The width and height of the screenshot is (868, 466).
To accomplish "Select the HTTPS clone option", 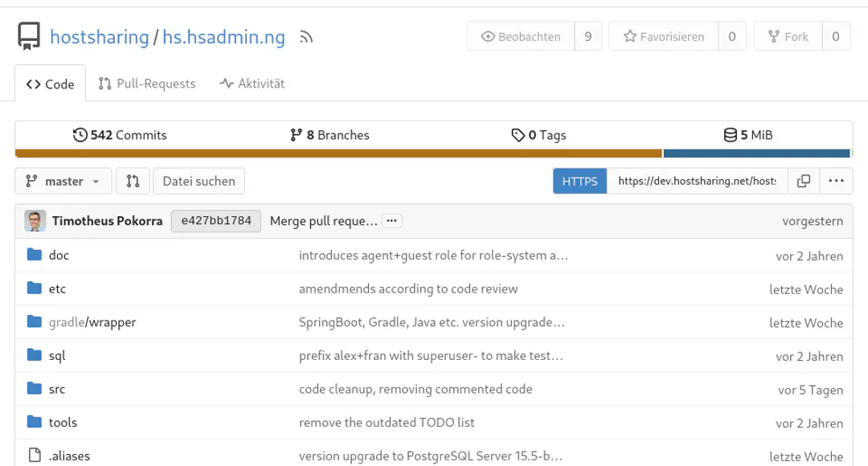I will tap(579, 181).
